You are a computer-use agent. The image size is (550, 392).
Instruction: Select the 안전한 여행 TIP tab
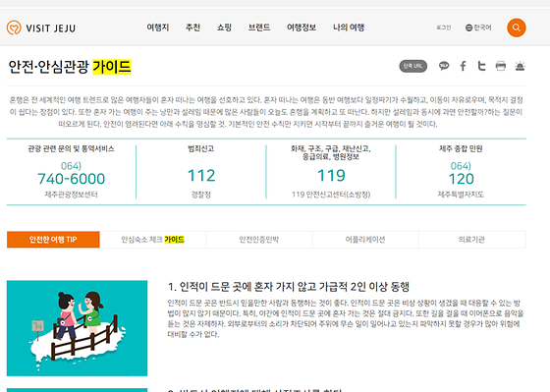coord(53,240)
